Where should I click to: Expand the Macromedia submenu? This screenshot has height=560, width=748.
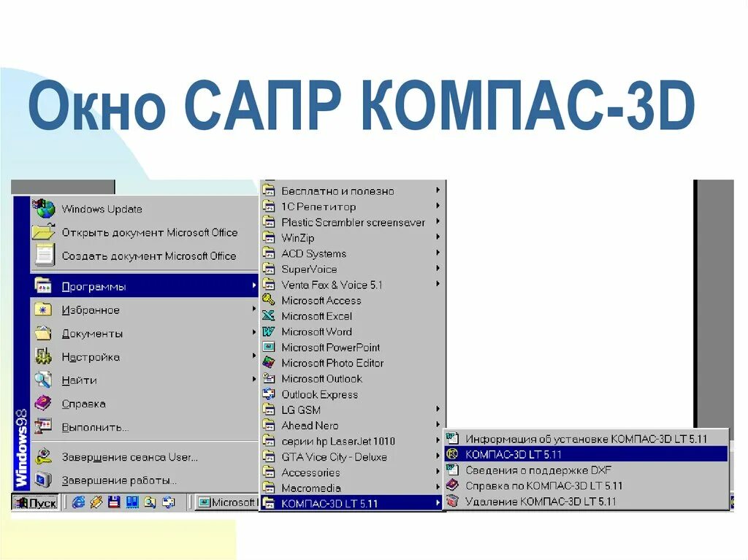[x=351, y=488]
